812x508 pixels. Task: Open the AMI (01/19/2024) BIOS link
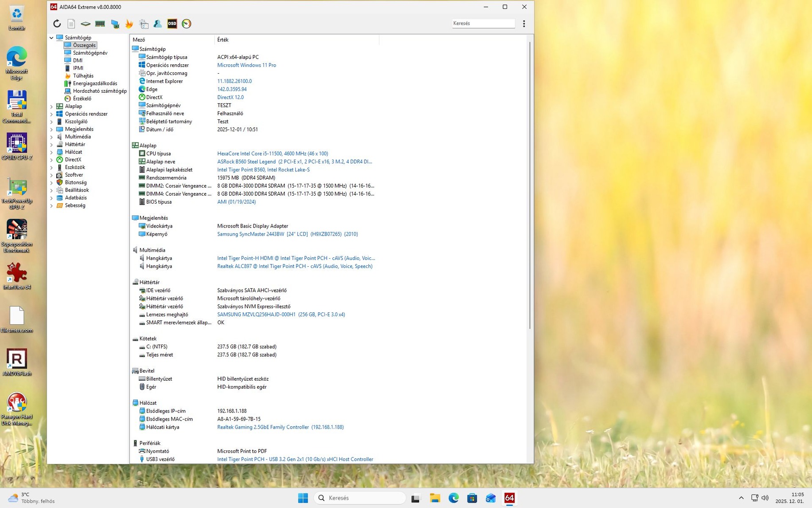tap(236, 202)
